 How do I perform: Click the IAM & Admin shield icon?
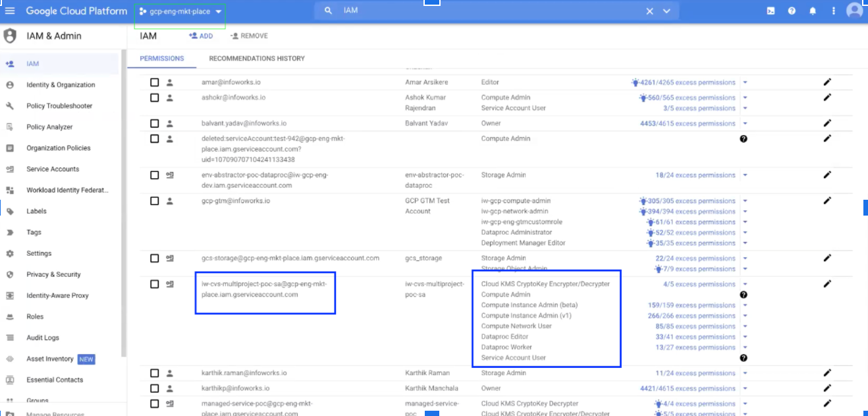(11, 36)
